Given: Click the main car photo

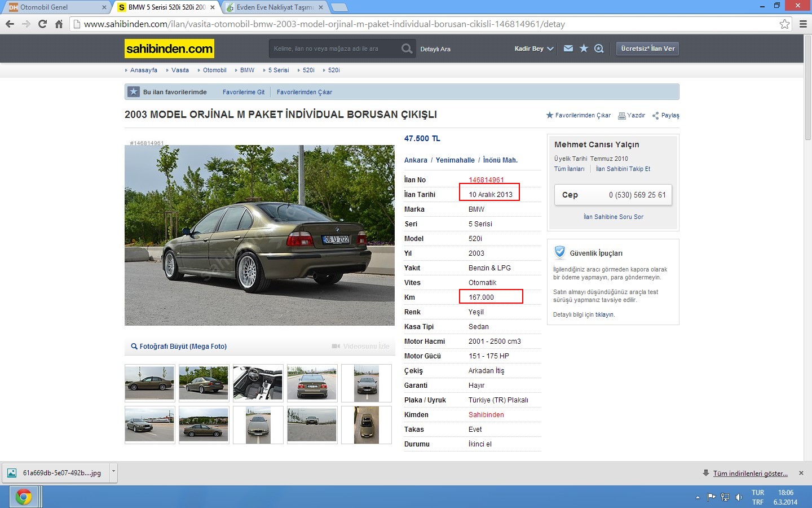Looking at the screenshot, I should click(x=259, y=235).
